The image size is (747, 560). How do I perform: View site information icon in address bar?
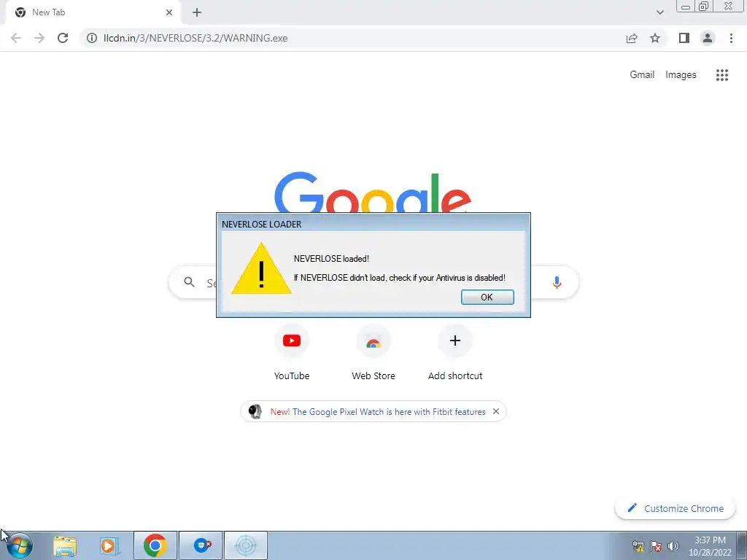click(x=92, y=38)
